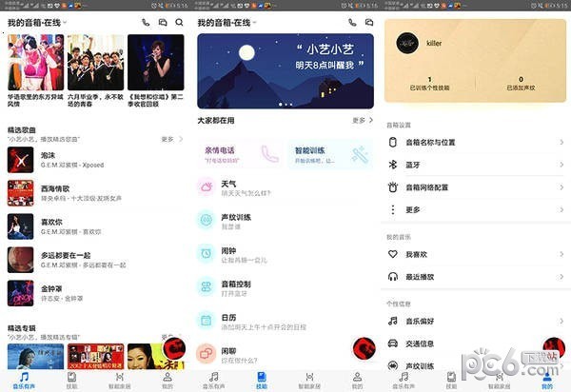Open the 日历 calendar skill icon
The height and width of the screenshot is (392, 571).
click(207, 321)
